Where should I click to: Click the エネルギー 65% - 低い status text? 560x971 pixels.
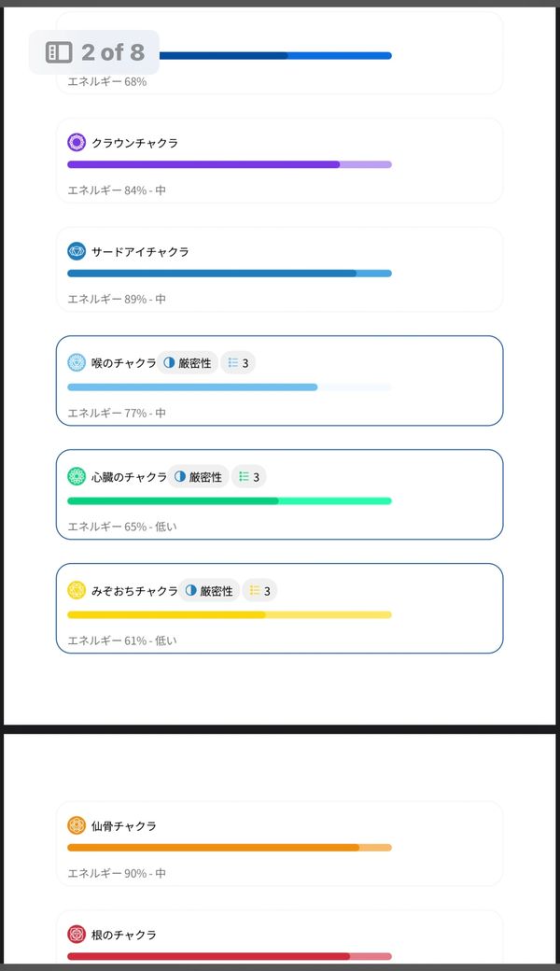pyautogui.click(x=121, y=527)
